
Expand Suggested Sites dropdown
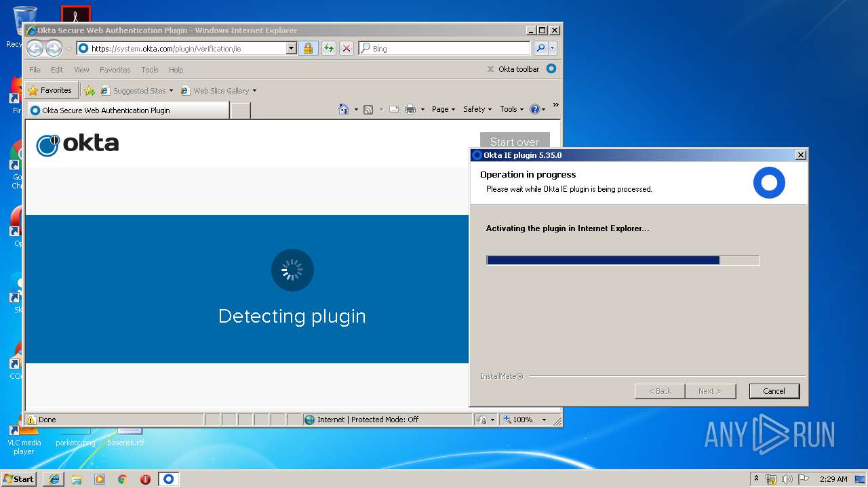pos(171,91)
